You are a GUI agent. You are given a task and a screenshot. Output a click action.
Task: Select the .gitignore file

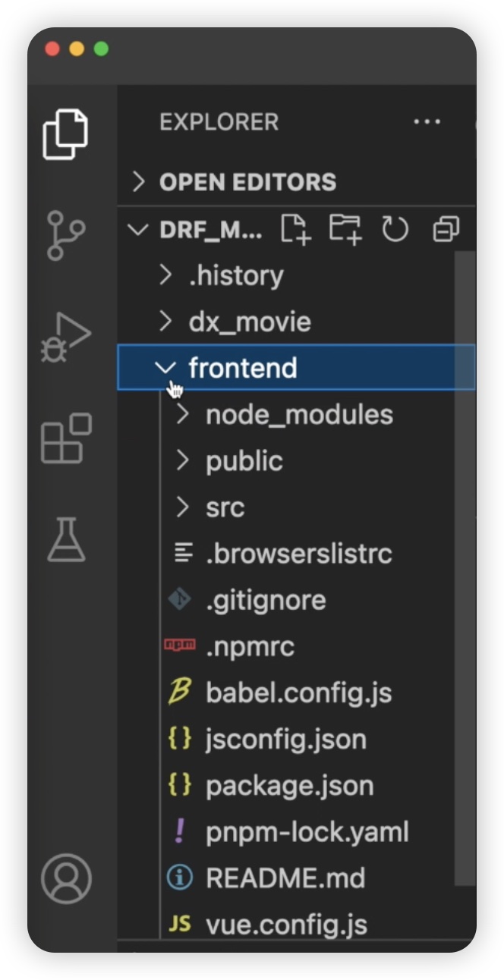tap(266, 600)
